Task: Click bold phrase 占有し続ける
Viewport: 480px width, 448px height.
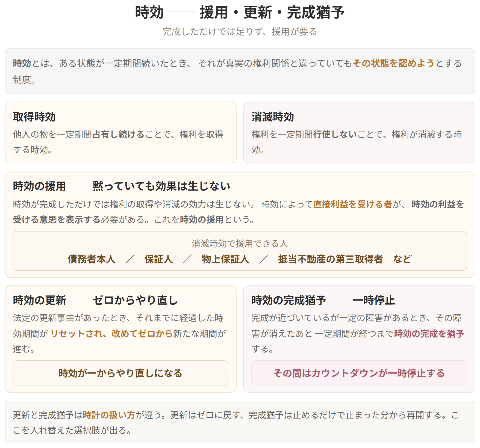Action: [118, 134]
